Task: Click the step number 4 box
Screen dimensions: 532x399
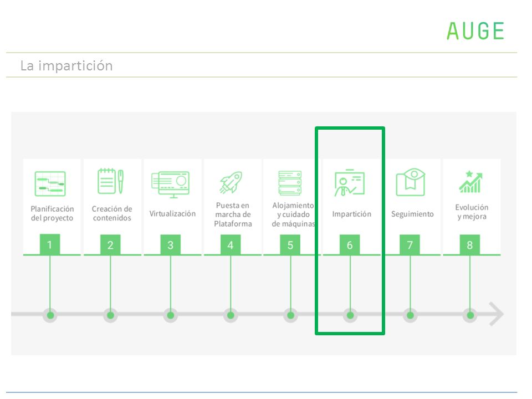Action: point(231,244)
